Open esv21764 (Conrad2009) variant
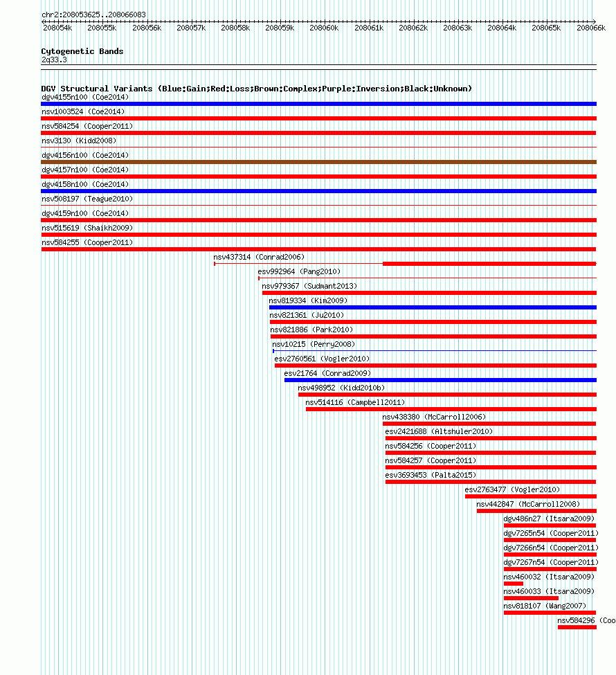The width and height of the screenshot is (616, 675). point(327,374)
